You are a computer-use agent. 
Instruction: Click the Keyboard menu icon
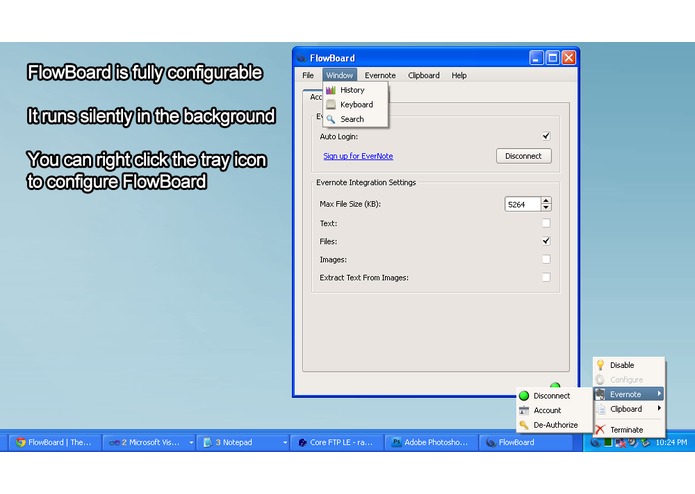[x=331, y=105]
